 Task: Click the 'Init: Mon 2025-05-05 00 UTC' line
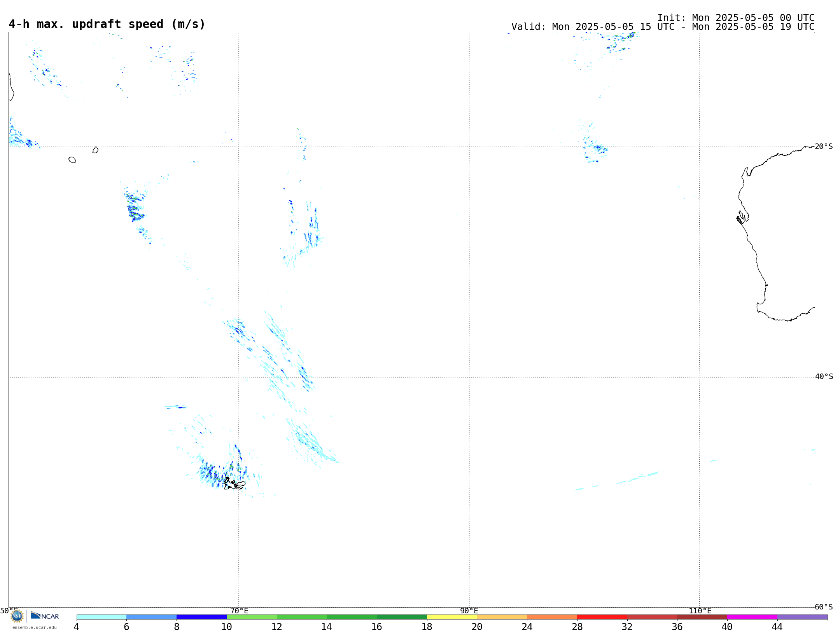click(736, 18)
